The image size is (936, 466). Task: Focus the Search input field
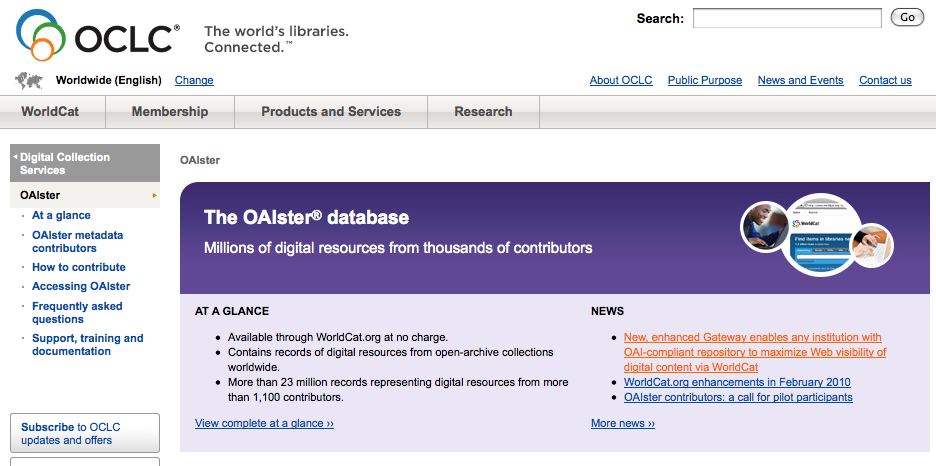787,18
